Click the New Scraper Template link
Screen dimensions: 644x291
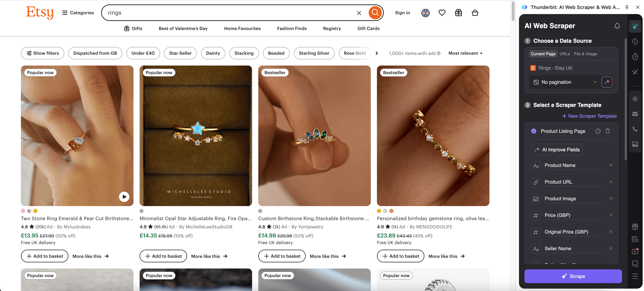[589, 116]
